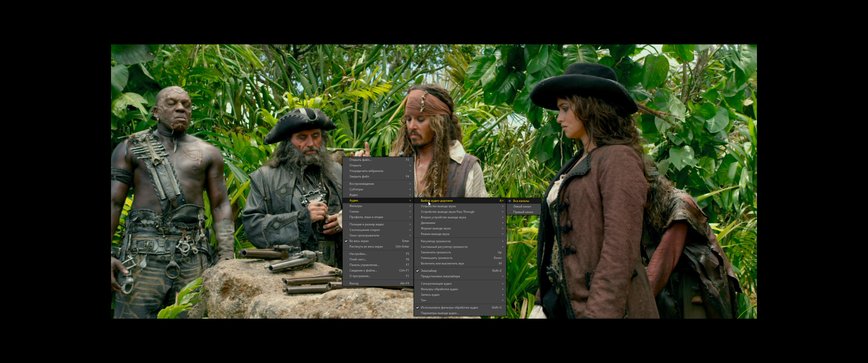Screen dimensions: 868x363
Task: Expand the 'Скины' submenu
Action: pos(354,211)
